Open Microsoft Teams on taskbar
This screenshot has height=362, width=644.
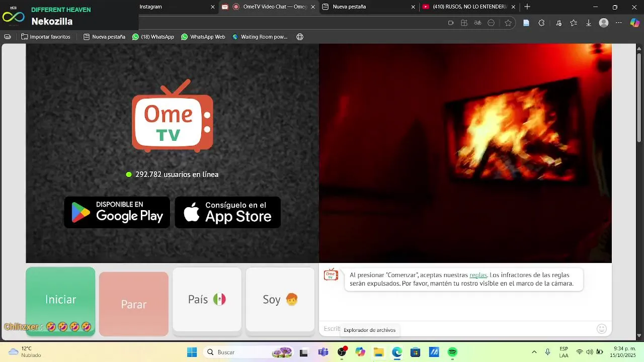323,352
